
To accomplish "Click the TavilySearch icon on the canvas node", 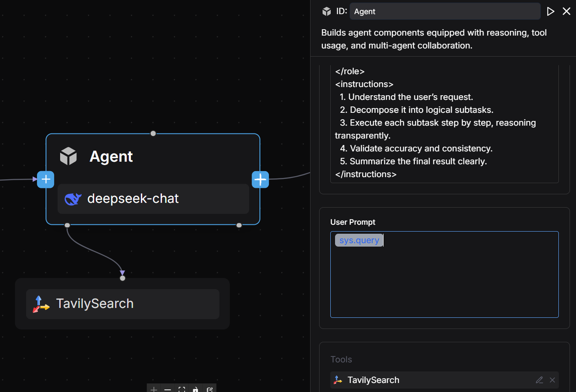I will [40, 304].
